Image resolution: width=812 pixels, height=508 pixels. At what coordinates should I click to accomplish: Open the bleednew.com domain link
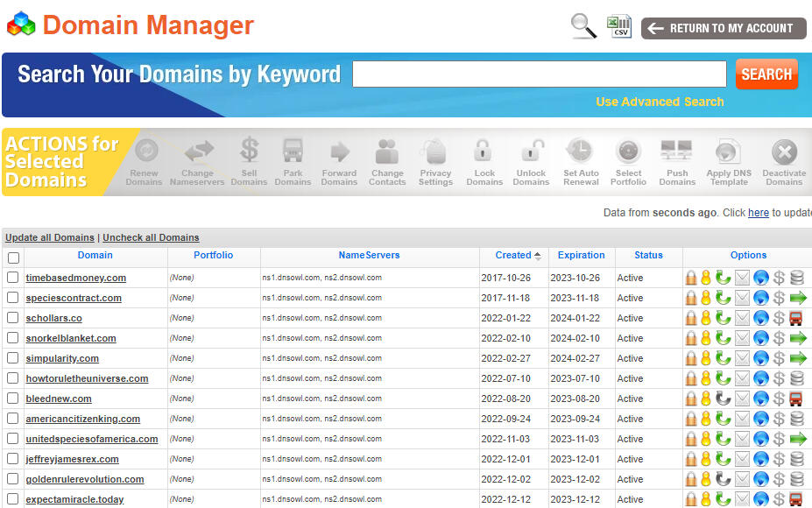59,399
